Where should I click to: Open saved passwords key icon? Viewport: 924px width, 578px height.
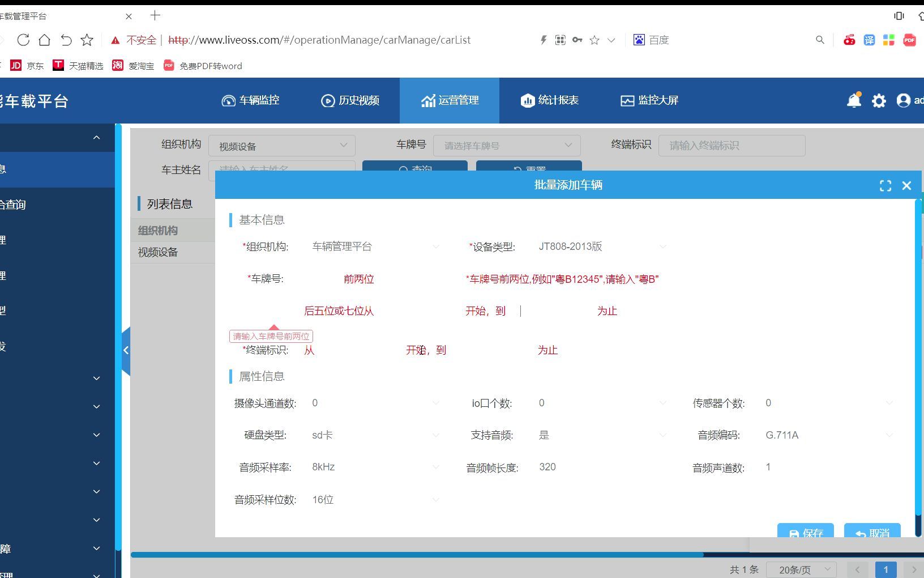pos(577,40)
